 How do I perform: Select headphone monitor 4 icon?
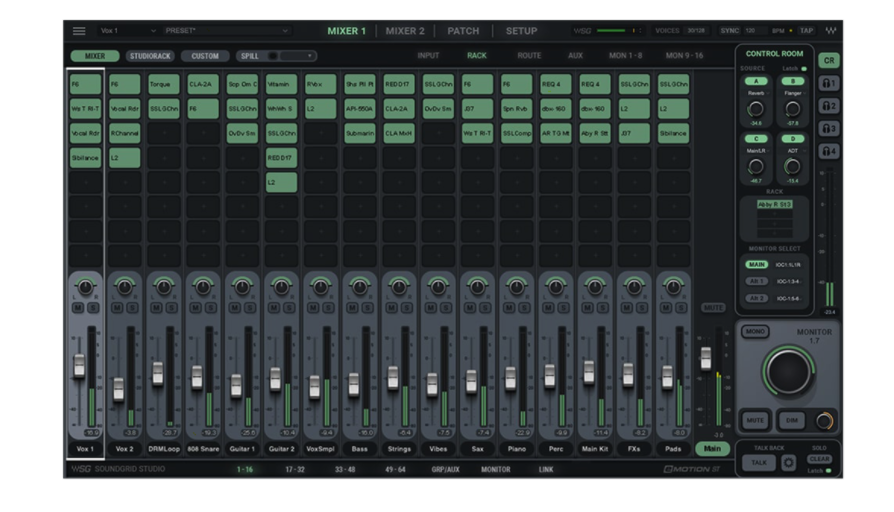coord(828,152)
